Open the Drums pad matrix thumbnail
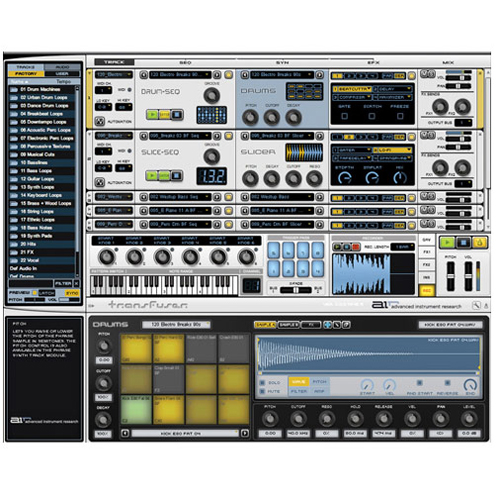The height and width of the screenshot is (500, 500). 304,91
